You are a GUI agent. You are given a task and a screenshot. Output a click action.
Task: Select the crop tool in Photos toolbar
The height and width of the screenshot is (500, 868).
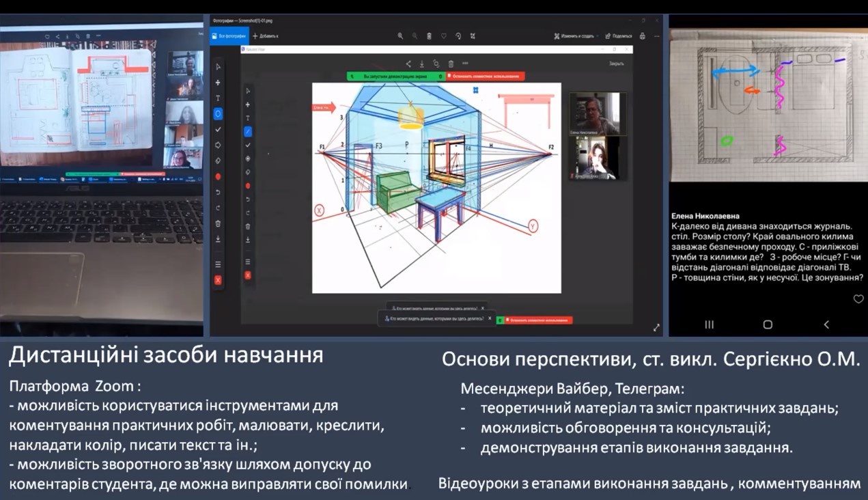(472, 36)
